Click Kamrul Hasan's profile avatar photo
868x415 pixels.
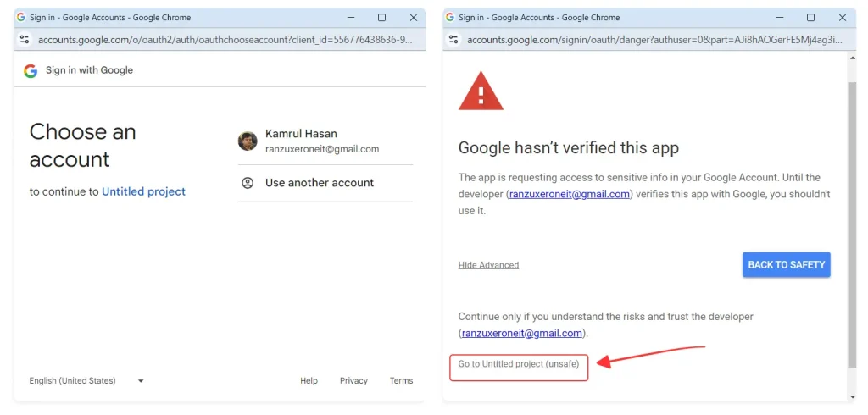(x=248, y=141)
